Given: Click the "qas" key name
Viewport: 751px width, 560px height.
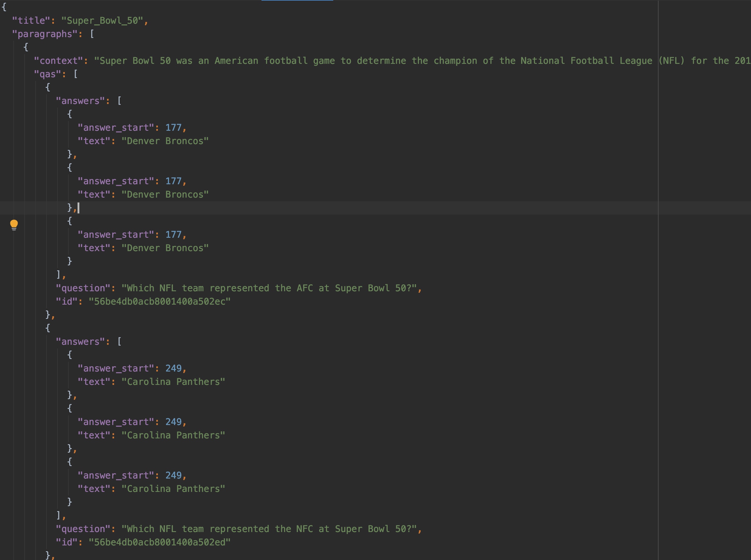Looking at the screenshot, I should coord(47,74).
